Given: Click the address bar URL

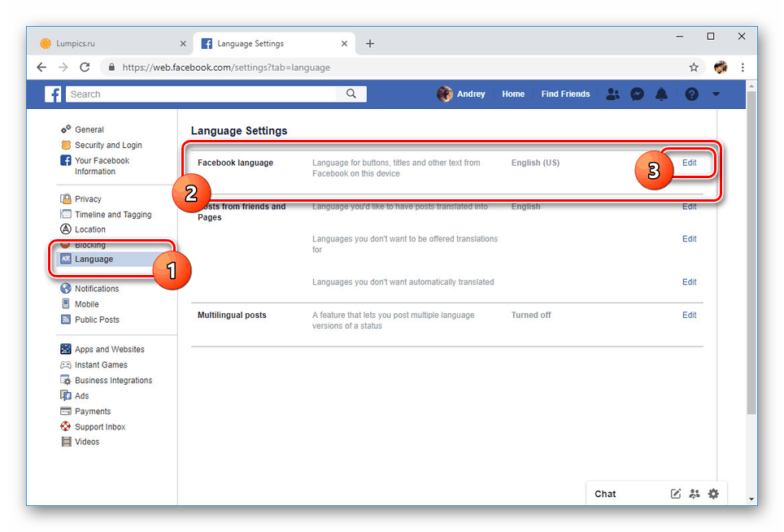Looking at the screenshot, I should pos(226,67).
